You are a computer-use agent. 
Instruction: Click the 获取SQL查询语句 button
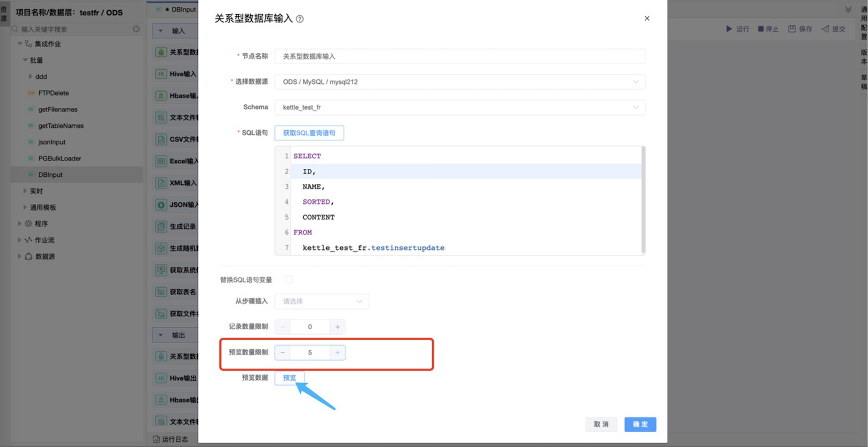[x=309, y=133]
